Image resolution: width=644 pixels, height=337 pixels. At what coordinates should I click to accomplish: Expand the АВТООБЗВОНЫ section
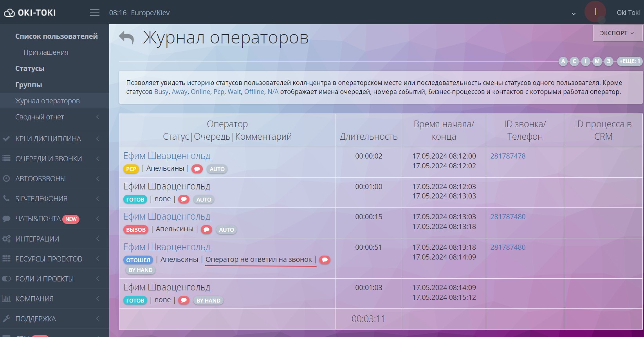(55, 178)
